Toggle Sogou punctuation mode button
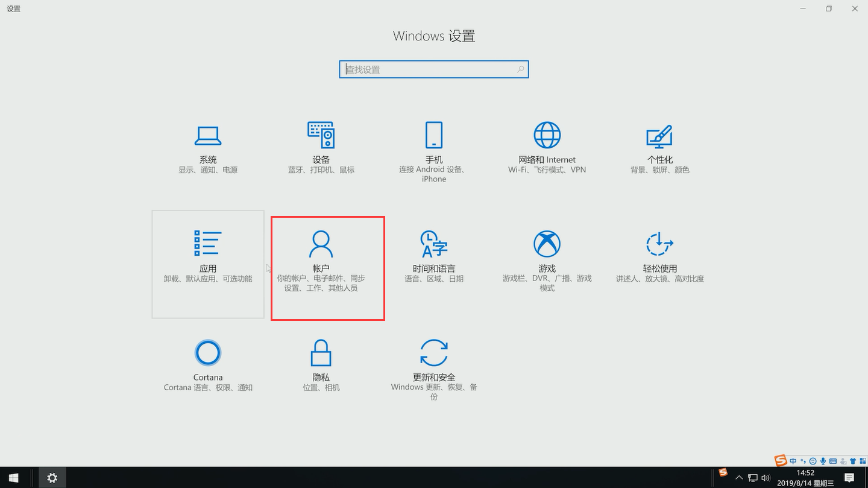868x488 pixels. [804, 461]
